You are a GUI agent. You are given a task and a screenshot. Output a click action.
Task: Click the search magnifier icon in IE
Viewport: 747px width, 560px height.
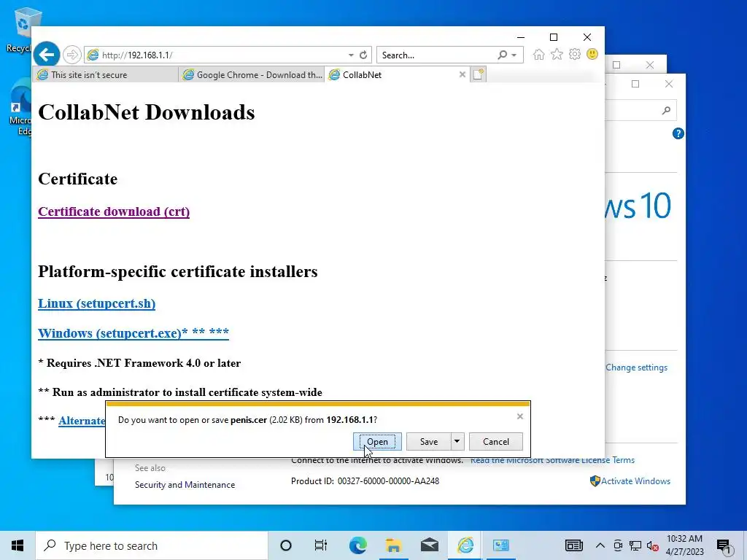point(502,55)
